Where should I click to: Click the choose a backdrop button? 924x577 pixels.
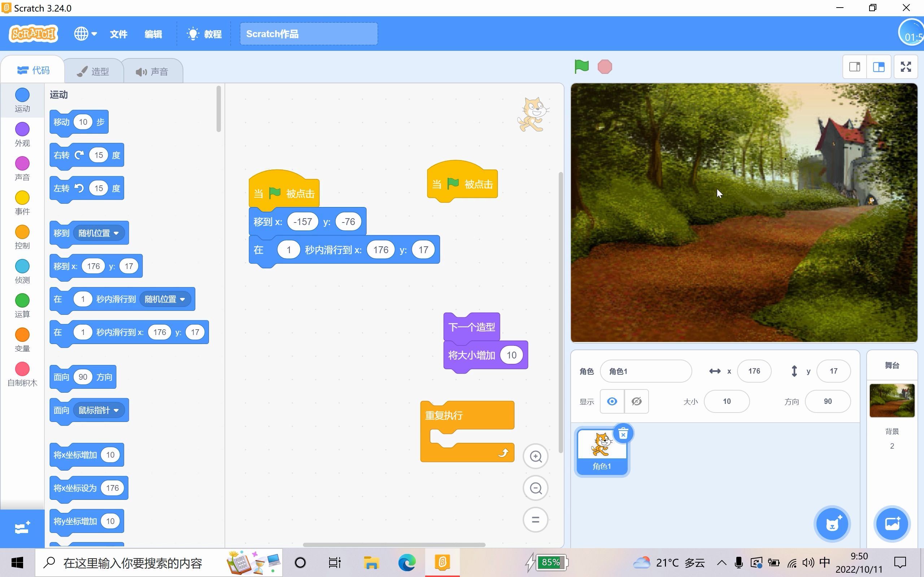[x=892, y=524]
